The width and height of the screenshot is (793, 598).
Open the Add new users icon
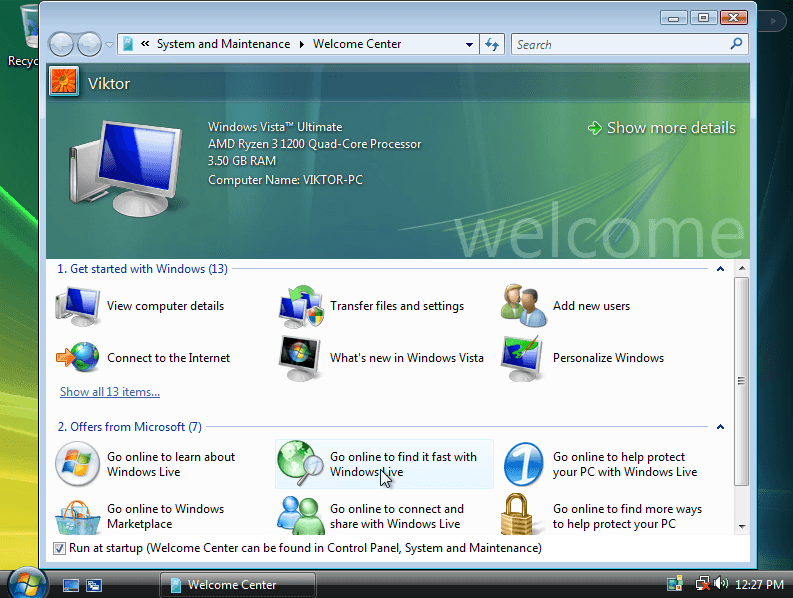524,306
